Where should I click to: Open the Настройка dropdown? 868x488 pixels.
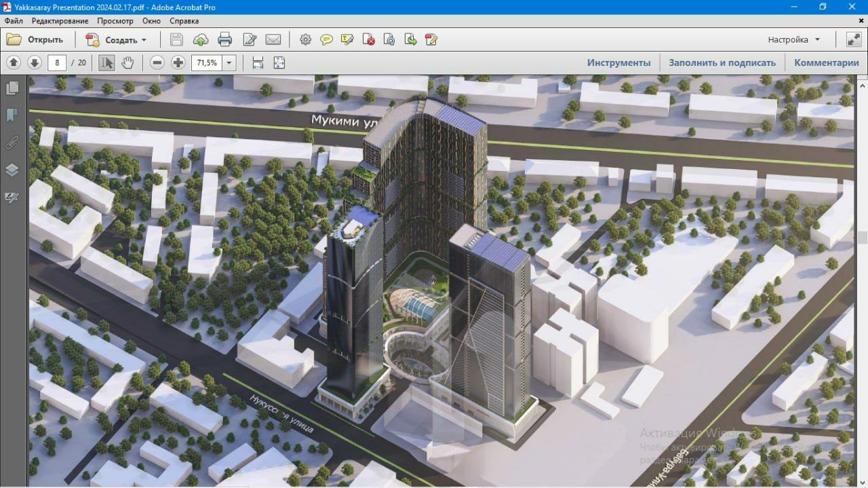(794, 39)
